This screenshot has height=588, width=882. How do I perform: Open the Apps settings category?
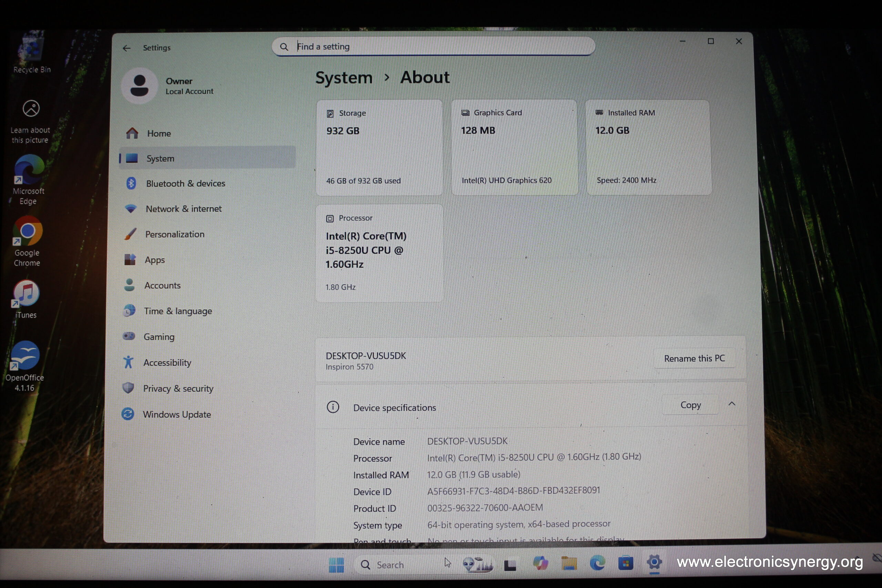click(x=154, y=260)
